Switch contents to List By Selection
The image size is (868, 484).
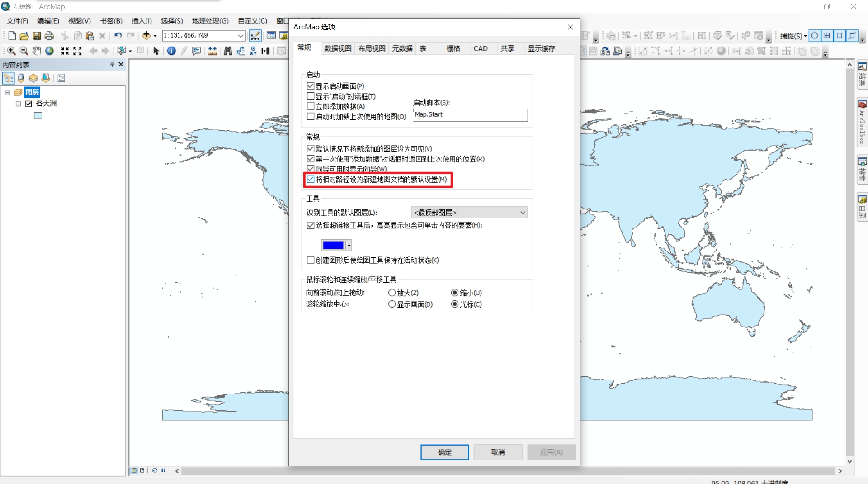(x=46, y=78)
